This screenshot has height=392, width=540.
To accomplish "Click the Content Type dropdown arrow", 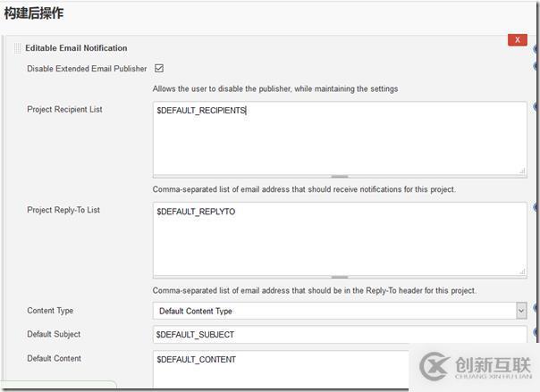I will point(521,311).
